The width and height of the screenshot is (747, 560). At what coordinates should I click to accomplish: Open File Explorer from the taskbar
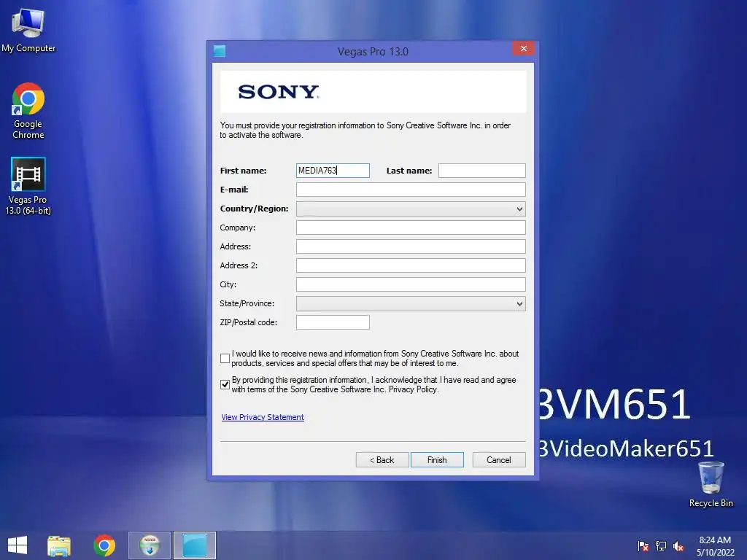pyautogui.click(x=59, y=545)
